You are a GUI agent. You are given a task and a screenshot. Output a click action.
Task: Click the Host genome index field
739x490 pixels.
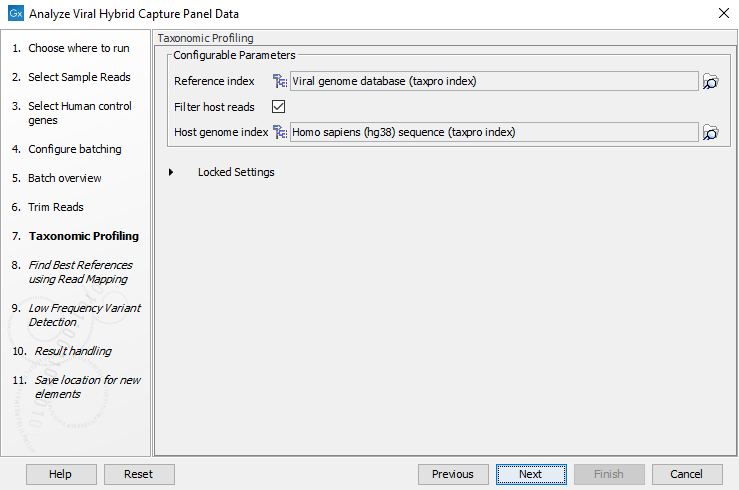pos(493,132)
